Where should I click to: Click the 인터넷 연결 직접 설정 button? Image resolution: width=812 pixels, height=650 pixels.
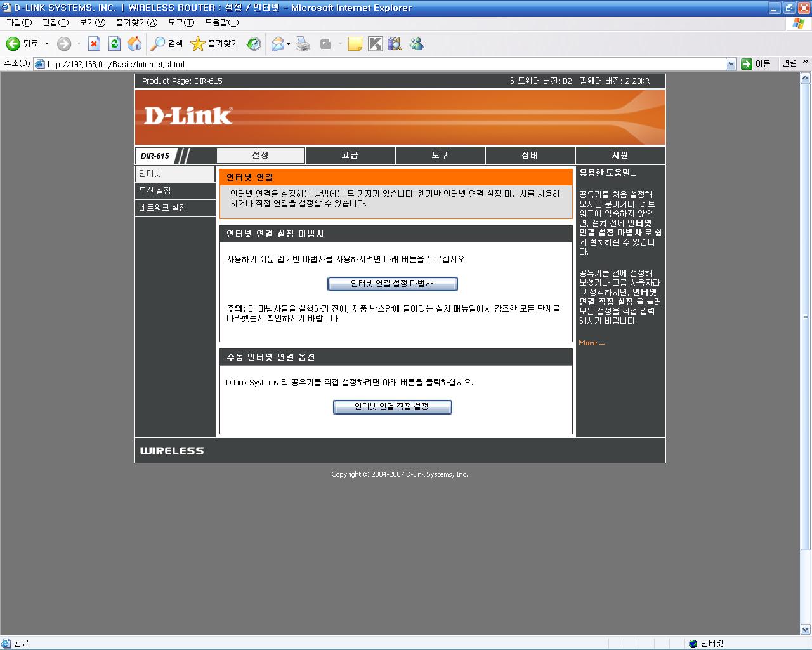point(393,407)
